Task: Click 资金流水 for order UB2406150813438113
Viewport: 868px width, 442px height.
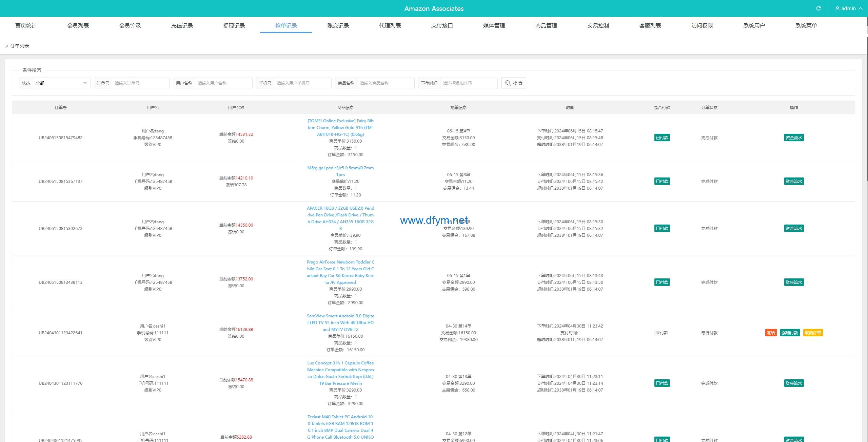Action: 794,282
